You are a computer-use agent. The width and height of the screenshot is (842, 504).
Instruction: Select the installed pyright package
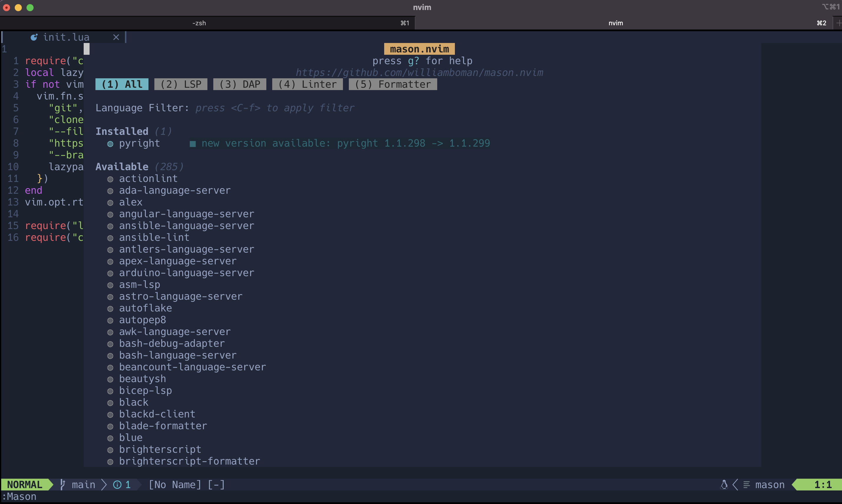tap(139, 143)
